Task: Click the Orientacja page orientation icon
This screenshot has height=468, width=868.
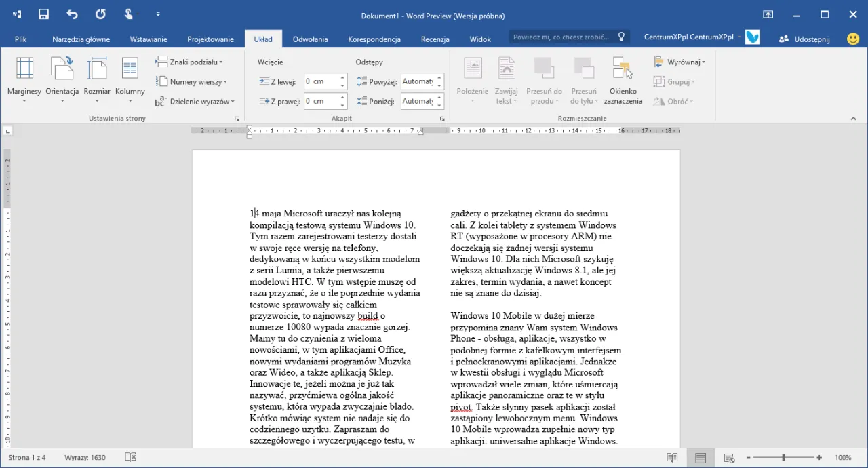Action: pyautogui.click(x=62, y=69)
